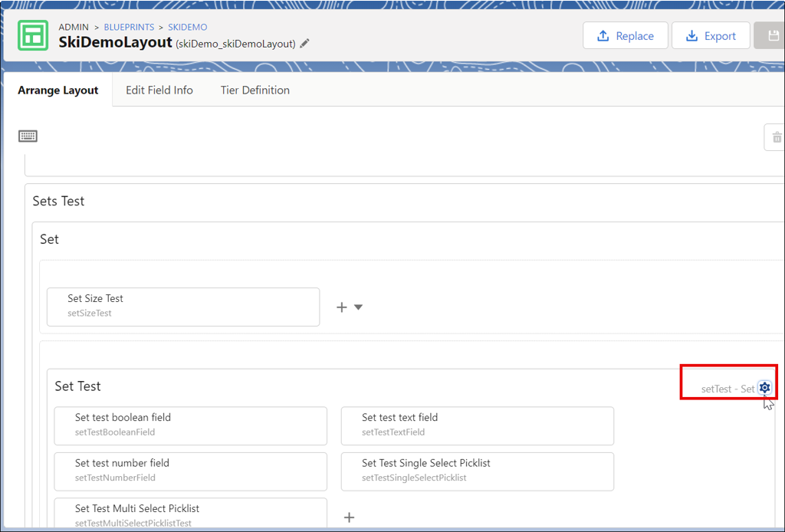Open the BLUEPRINTS breadcrumb link
785x532 pixels.
pyautogui.click(x=129, y=27)
